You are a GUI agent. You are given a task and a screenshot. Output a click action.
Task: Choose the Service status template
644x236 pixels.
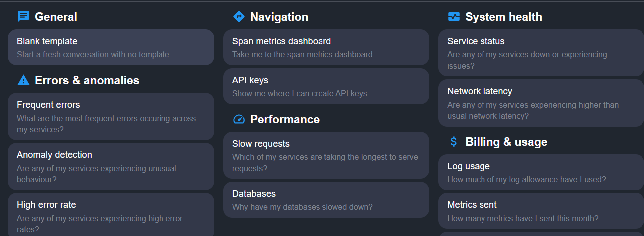point(541,53)
